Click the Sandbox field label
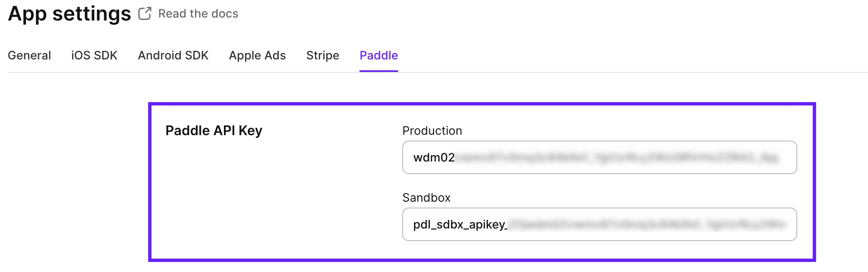 coord(426,198)
